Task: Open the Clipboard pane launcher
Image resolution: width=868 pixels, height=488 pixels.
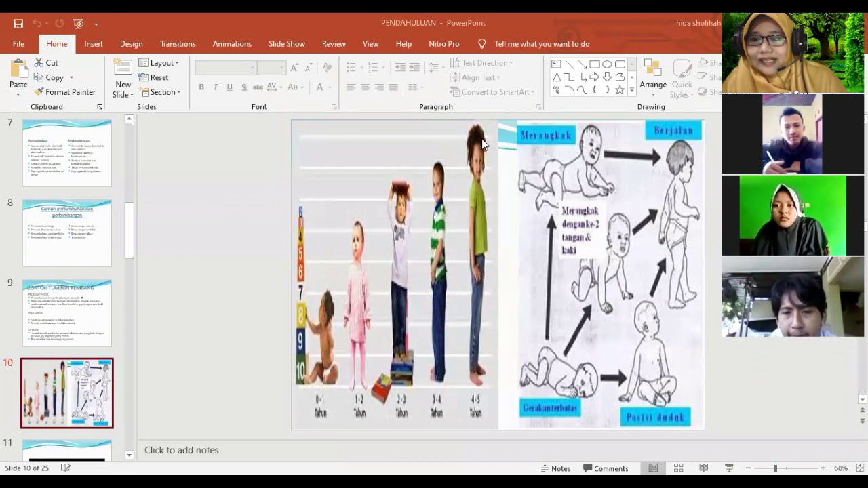Action: pyautogui.click(x=100, y=107)
